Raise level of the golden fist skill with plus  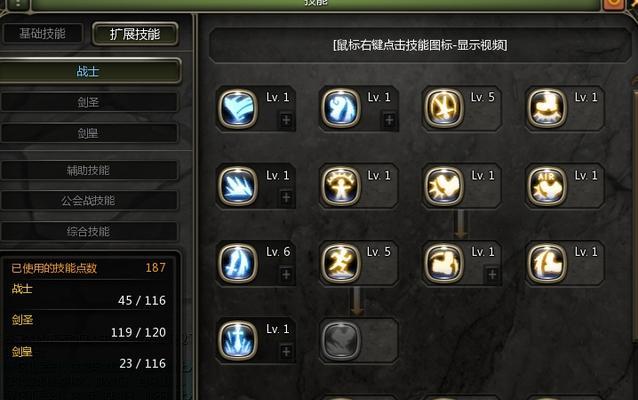pos(492,274)
